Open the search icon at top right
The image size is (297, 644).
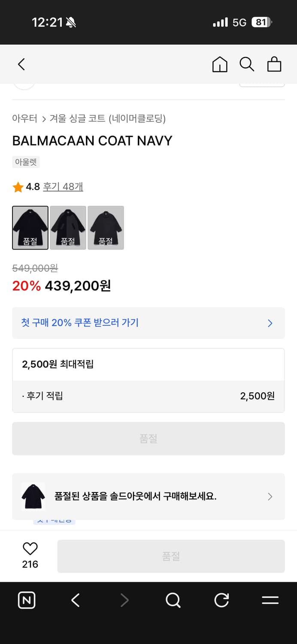point(247,64)
